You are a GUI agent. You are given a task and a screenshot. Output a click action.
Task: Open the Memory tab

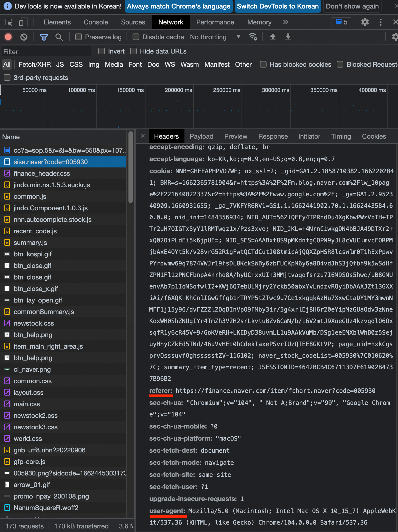pyautogui.click(x=259, y=22)
